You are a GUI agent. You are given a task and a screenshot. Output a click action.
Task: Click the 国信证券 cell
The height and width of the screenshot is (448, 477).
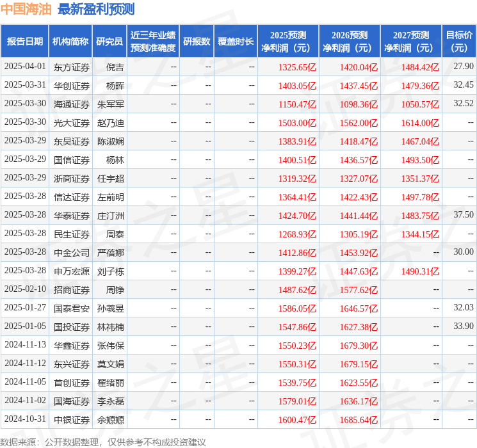coord(72,160)
